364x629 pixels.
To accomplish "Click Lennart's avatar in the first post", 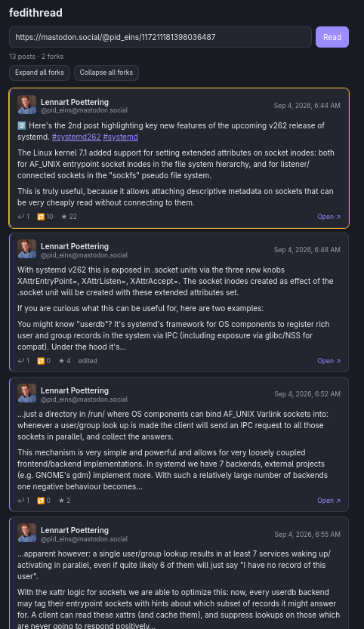I will click(27, 105).
